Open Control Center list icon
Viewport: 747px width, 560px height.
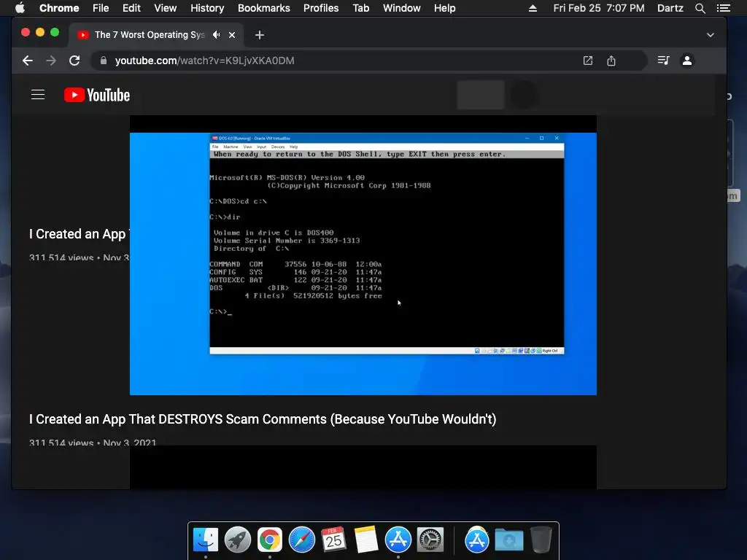coord(723,8)
